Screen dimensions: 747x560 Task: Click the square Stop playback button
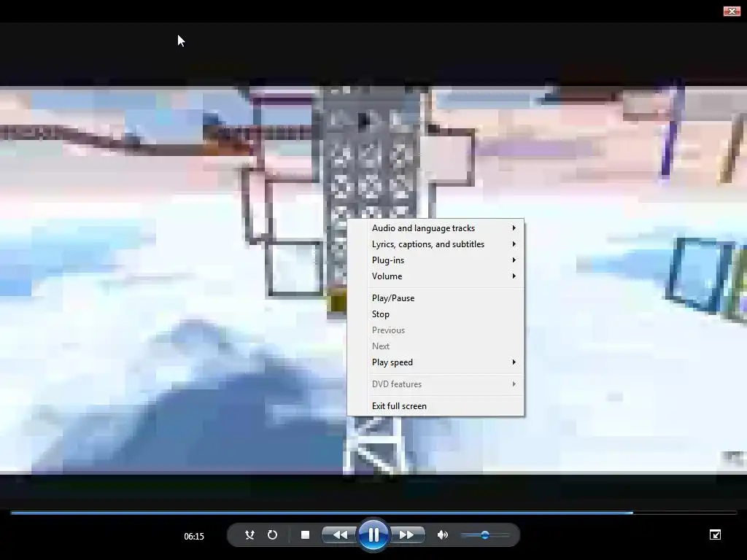pos(306,534)
